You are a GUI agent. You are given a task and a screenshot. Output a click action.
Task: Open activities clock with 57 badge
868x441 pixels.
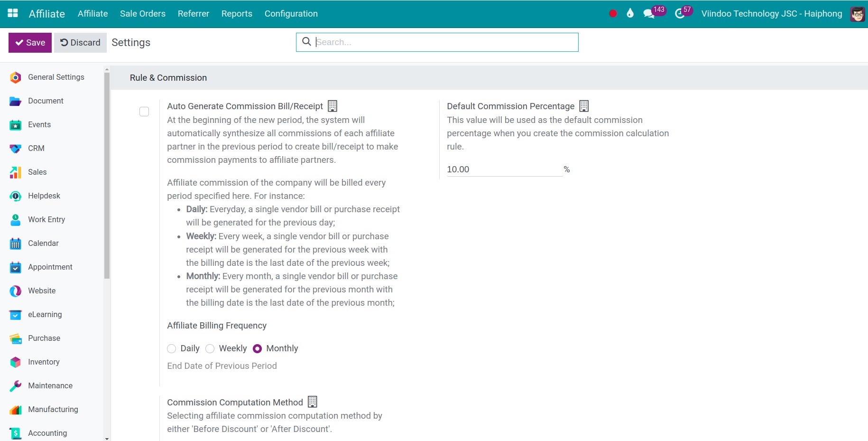pyautogui.click(x=684, y=12)
